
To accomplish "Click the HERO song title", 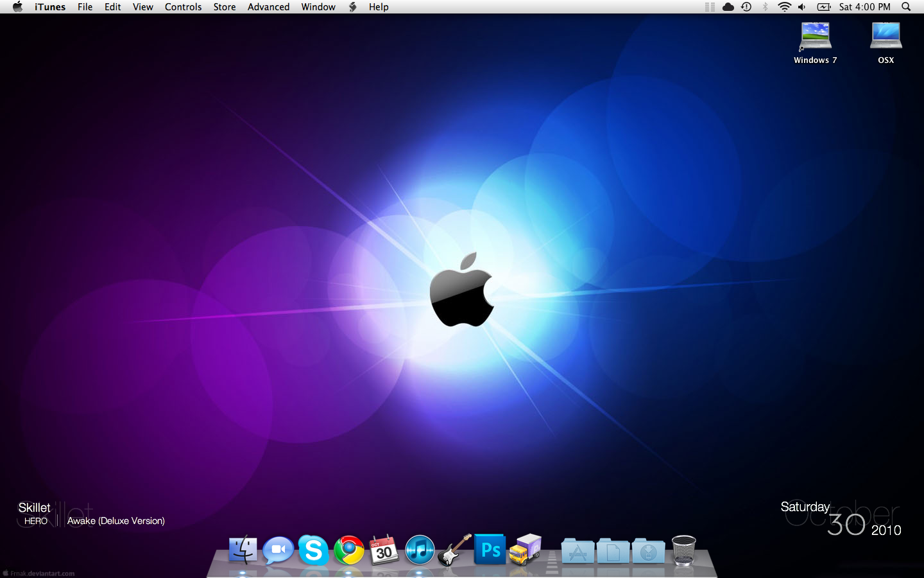I will [x=36, y=521].
